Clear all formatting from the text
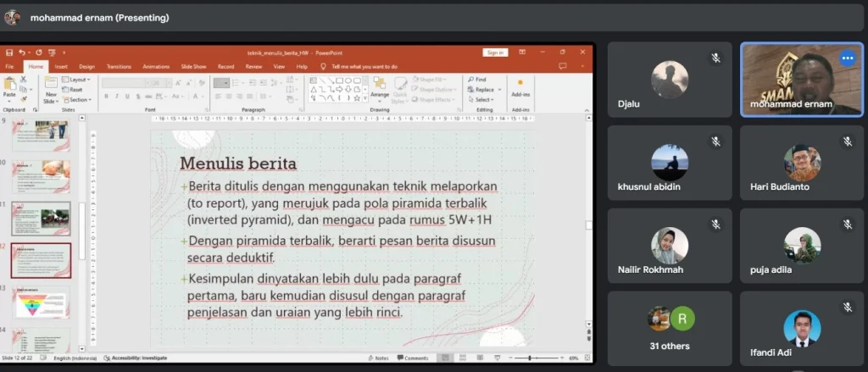 click(x=202, y=82)
